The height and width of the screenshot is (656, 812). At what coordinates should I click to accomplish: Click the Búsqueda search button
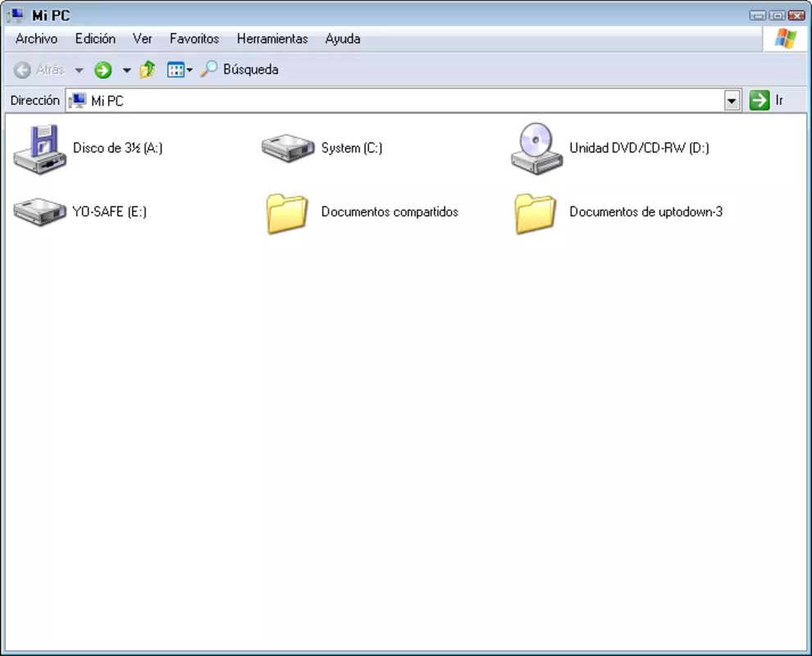(x=239, y=70)
